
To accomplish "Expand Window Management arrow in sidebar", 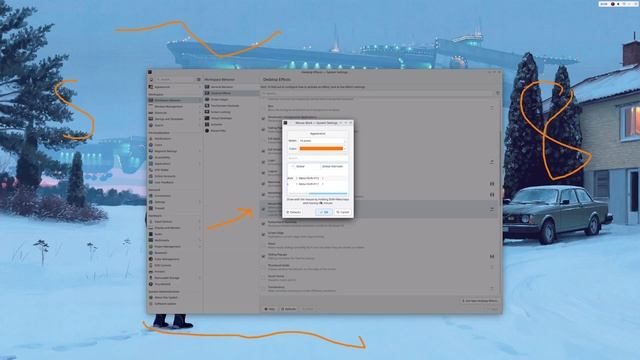I will (x=200, y=107).
